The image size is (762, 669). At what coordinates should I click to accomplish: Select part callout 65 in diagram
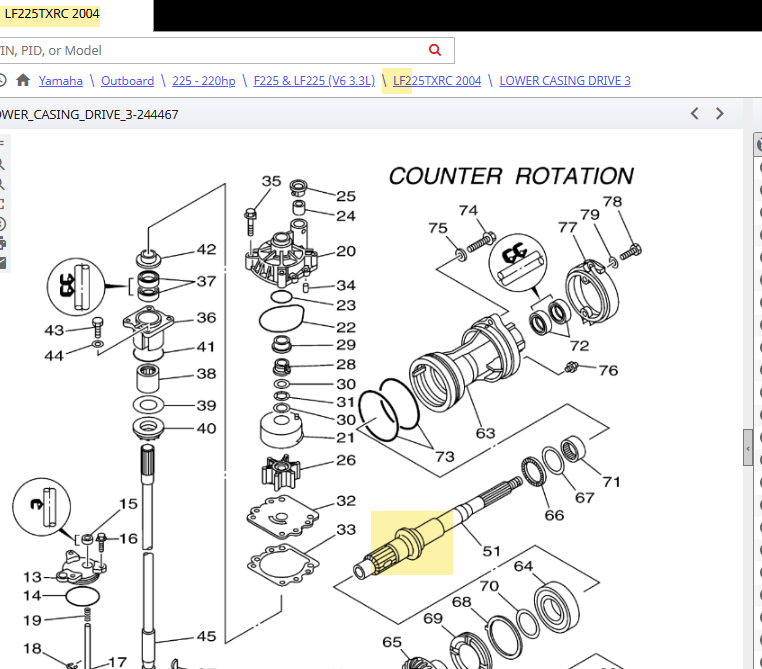[392, 643]
